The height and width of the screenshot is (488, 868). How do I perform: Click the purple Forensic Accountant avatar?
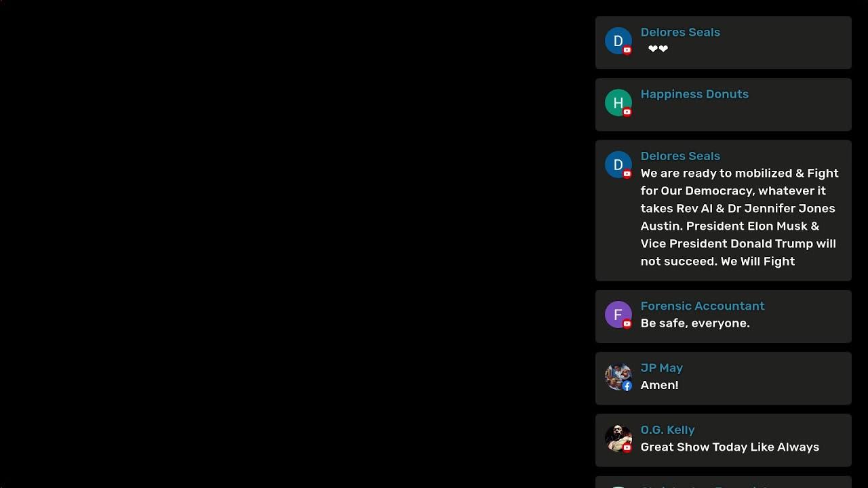click(x=618, y=314)
